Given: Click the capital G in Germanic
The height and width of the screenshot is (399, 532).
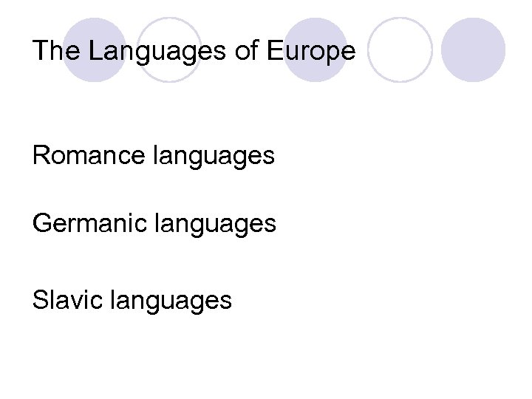Looking at the screenshot, I should [42, 222].
